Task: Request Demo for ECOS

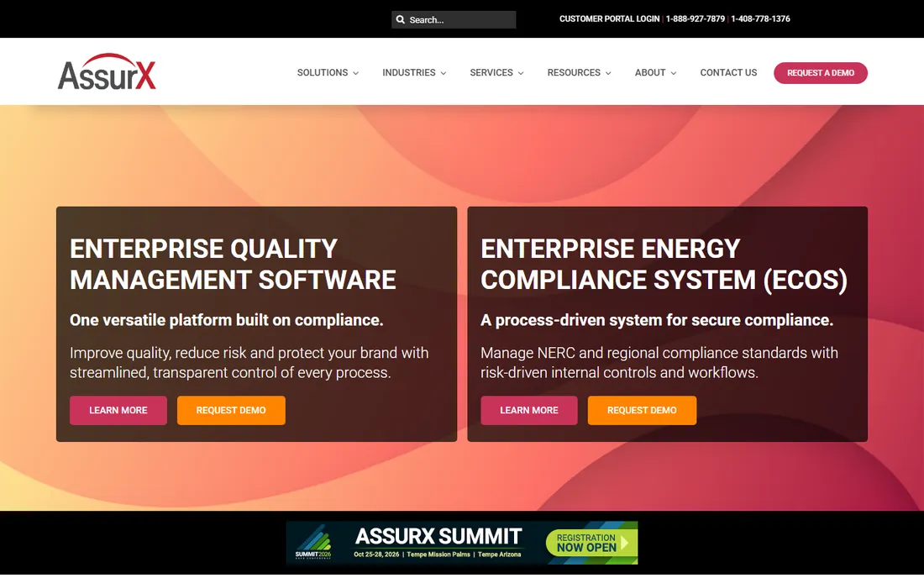Action: click(642, 410)
